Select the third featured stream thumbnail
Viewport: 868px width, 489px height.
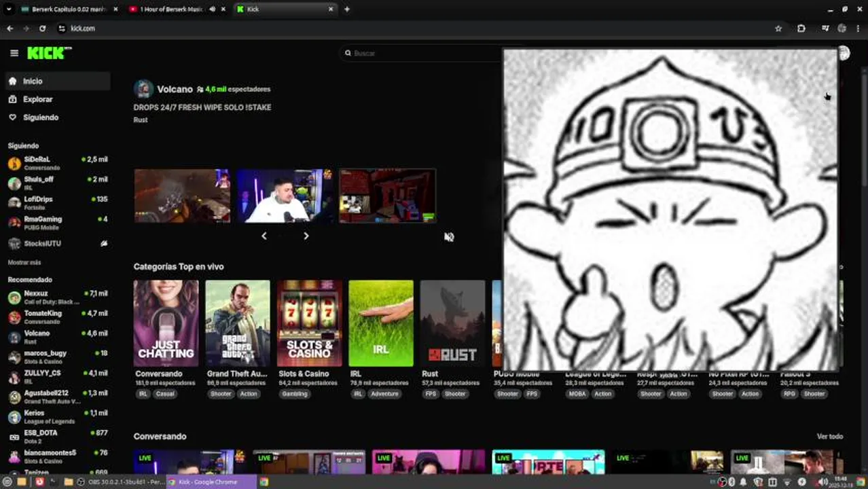387,196
